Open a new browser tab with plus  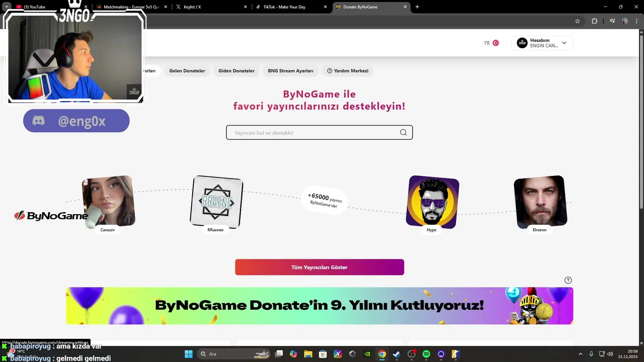click(x=417, y=7)
